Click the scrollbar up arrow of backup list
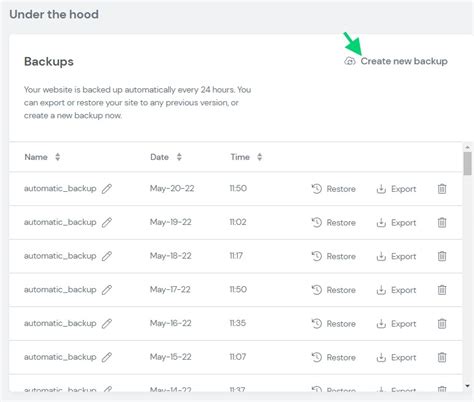This screenshot has width=474, height=402. point(467,147)
